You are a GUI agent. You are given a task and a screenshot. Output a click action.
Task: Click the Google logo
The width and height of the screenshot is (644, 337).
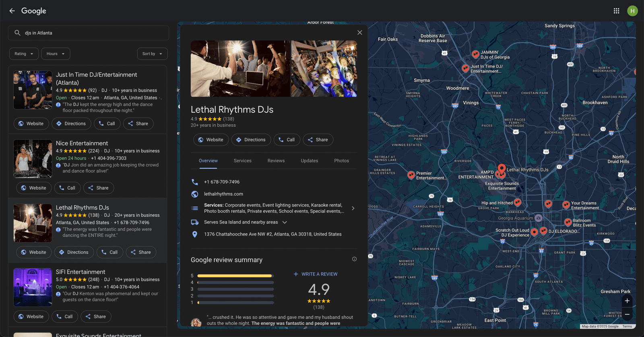point(34,11)
